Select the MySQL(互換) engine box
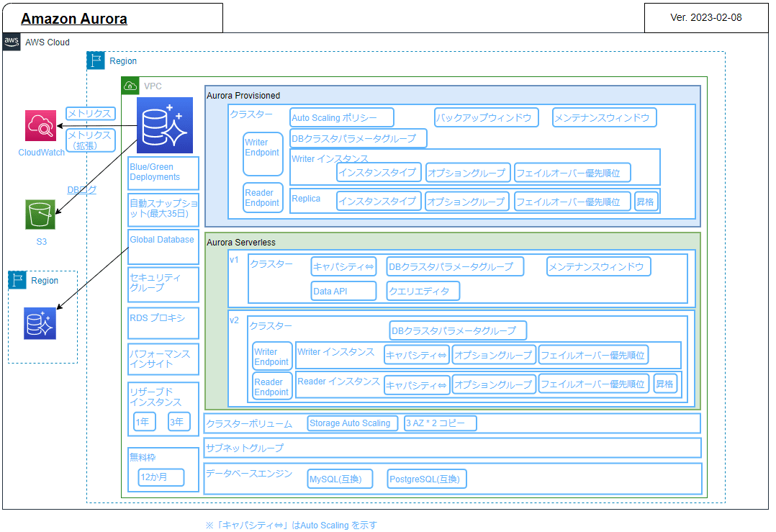Viewport: 776px width, 532px height. [340, 479]
